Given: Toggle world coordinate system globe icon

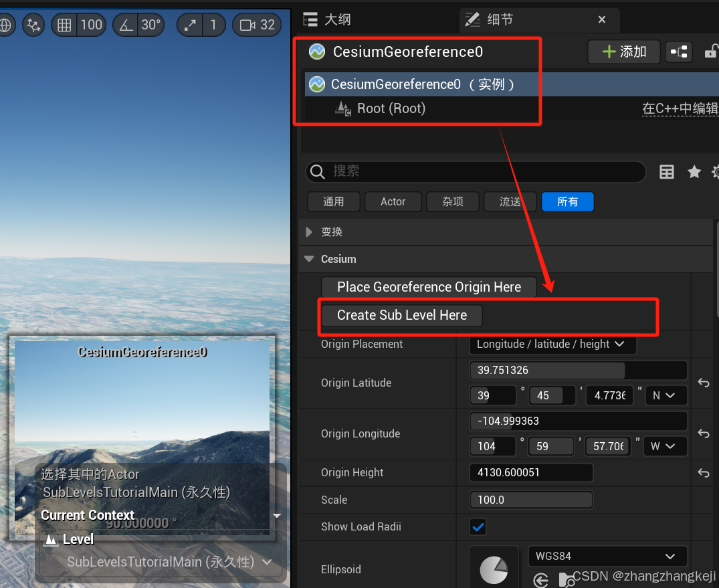Looking at the screenshot, I should coord(5,25).
